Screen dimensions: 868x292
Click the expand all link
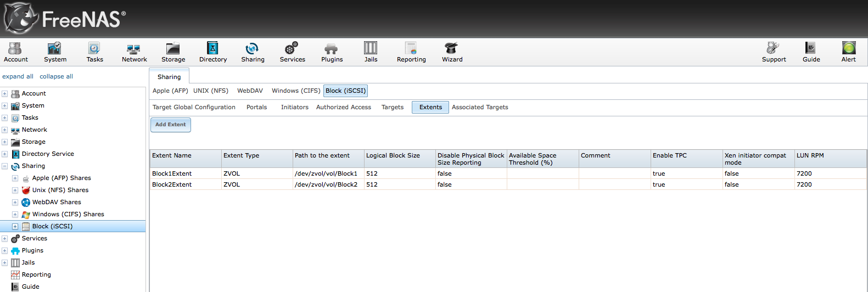(18, 76)
